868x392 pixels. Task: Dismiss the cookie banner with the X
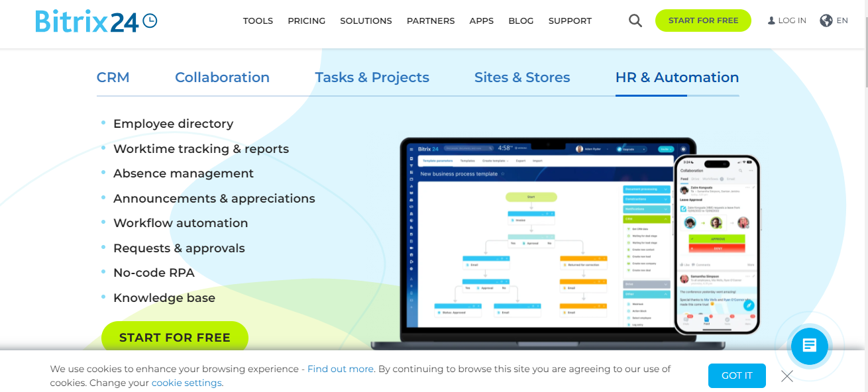click(787, 375)
